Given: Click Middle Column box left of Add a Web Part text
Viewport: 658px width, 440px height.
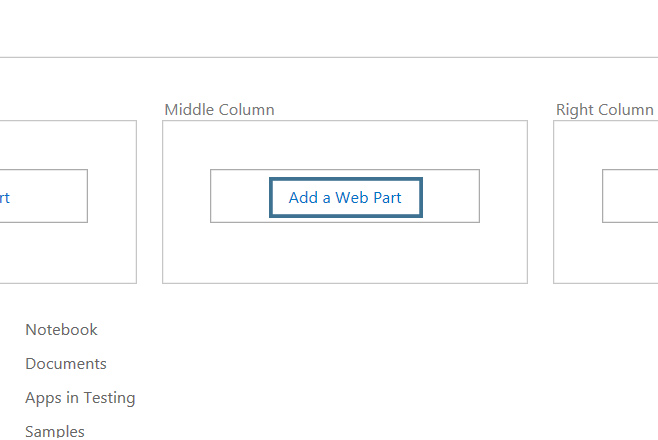Looking at the screenshot, I should [240, 197].
